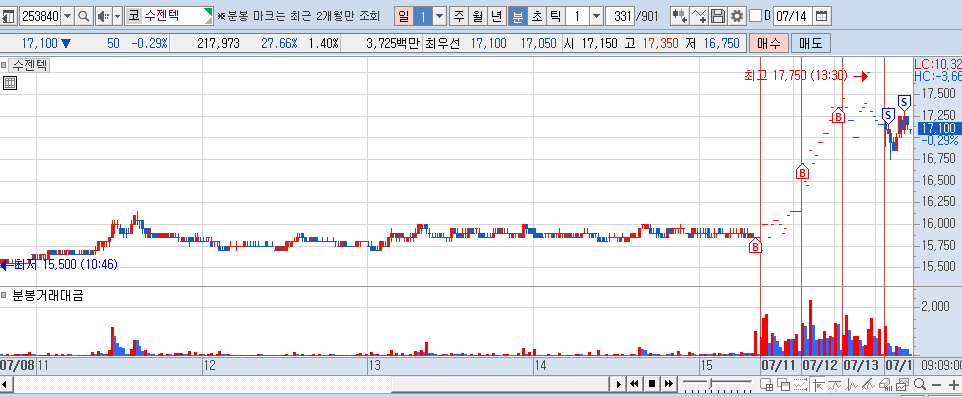This screenshot has width=962, height=397.
Task: Switch to 일 daily chart period
Action: coord(404,16)
